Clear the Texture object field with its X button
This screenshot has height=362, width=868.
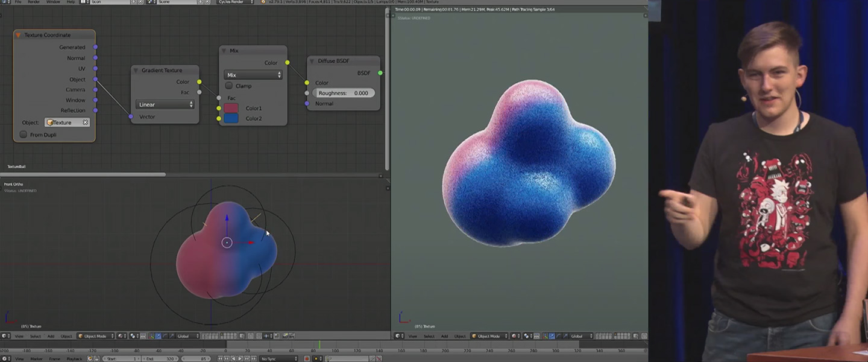[x=86, y=122]
